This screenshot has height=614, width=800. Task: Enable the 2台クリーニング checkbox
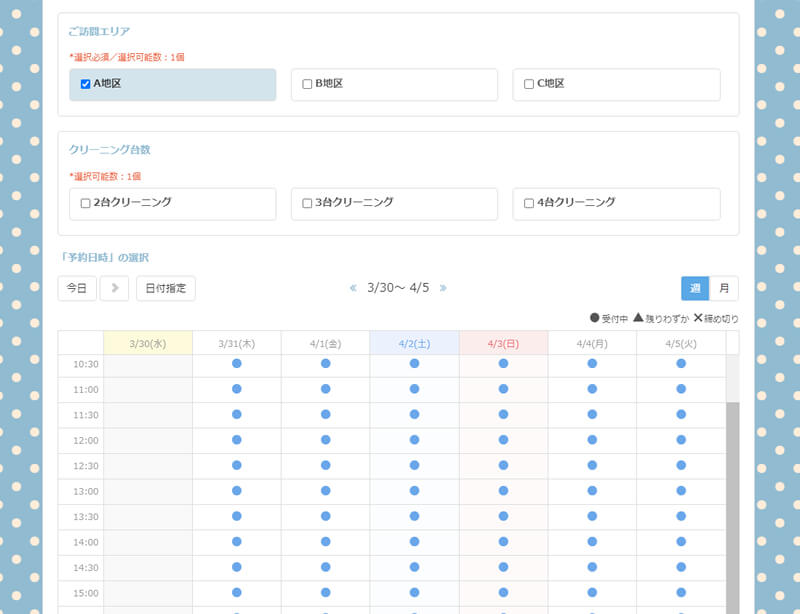[86, 203]
